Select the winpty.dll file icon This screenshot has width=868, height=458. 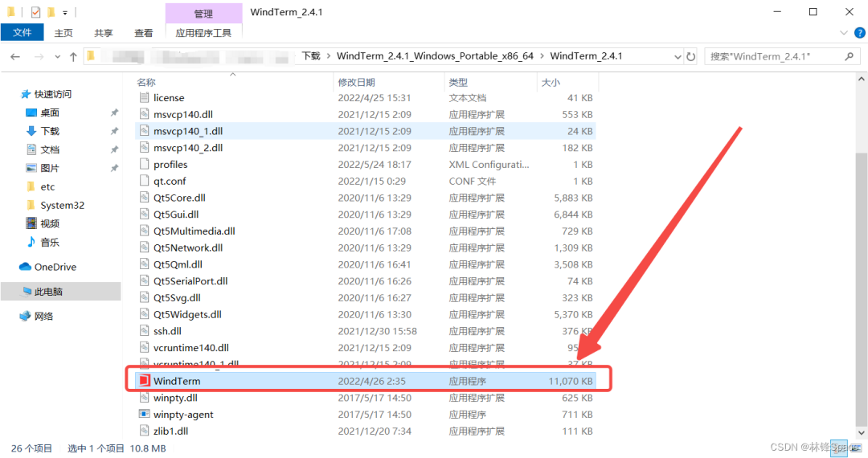tap(144, 398)
